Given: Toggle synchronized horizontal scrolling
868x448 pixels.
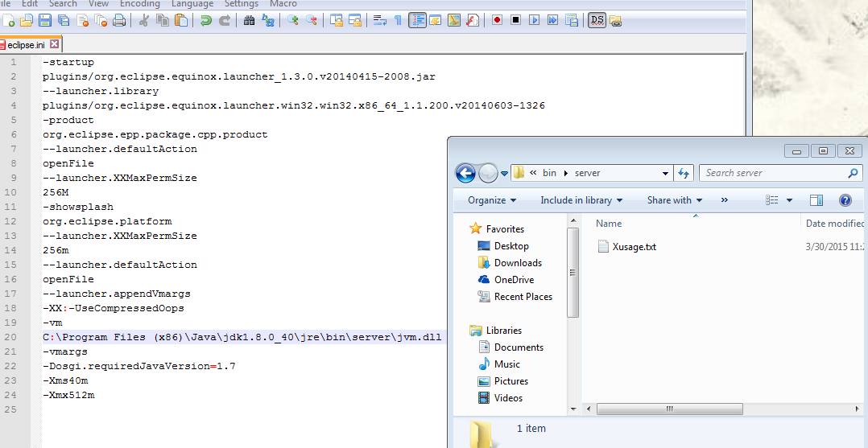Looking at the screenshot, I should (355, 20).
